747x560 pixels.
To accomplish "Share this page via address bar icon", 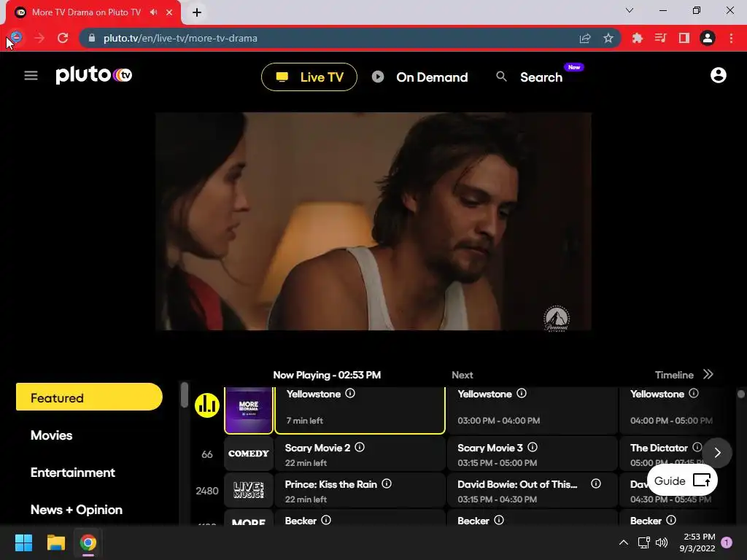I will [x=585, y=38].
